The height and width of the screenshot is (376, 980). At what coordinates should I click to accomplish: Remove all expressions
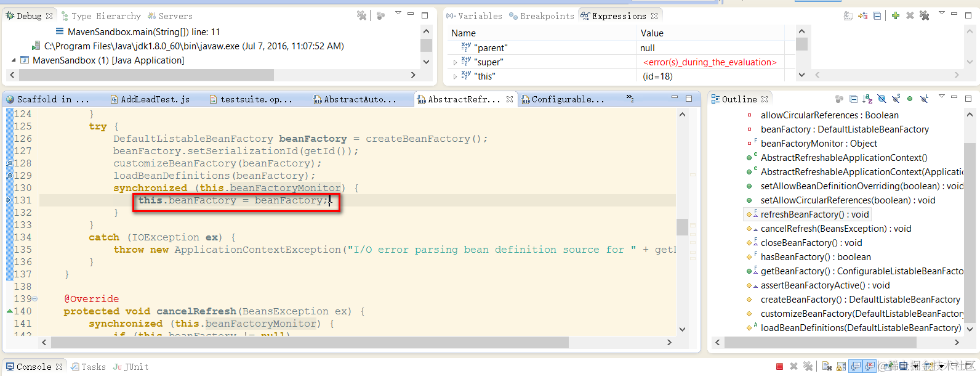[x=924, y=15]
